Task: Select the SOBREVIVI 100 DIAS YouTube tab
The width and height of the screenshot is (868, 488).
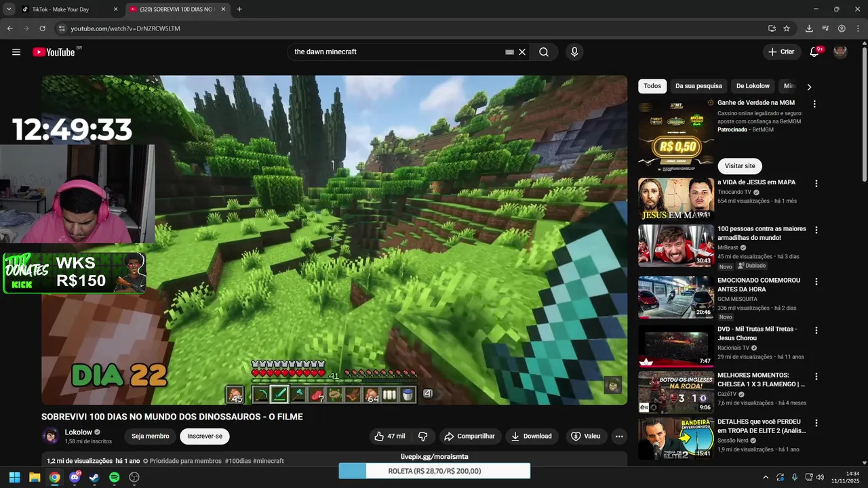Action: click(178, 9)
